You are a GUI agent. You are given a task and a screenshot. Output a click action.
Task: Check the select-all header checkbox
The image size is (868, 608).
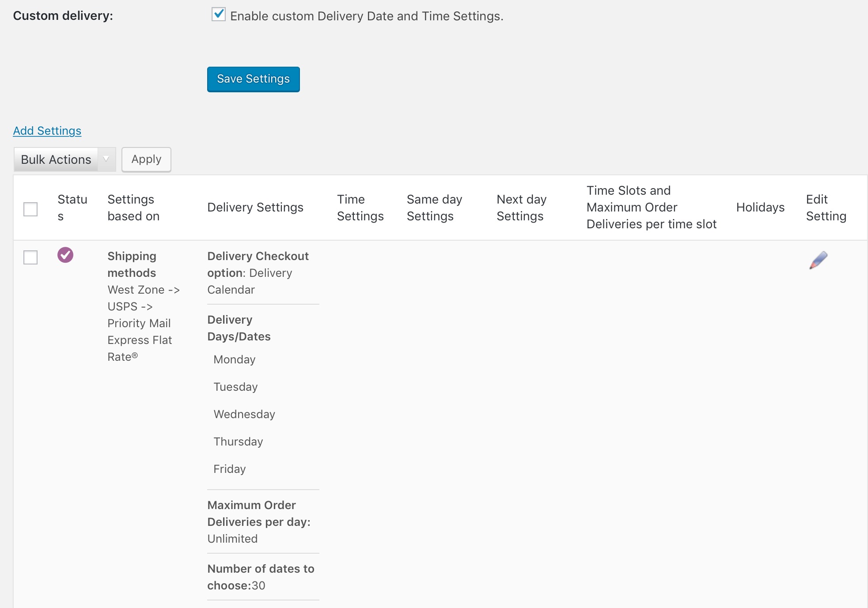[30, 209]
